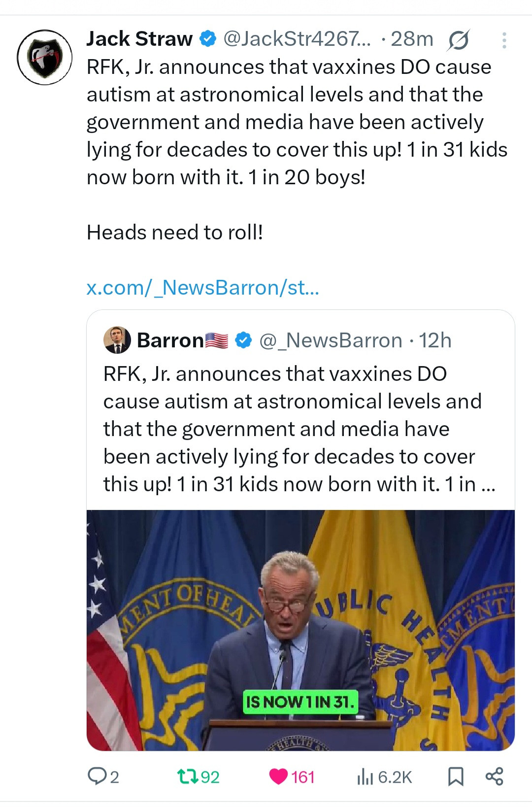This screenshot has height=807, width=532.
Task: Bookmark this post
Action: [455, 776]
